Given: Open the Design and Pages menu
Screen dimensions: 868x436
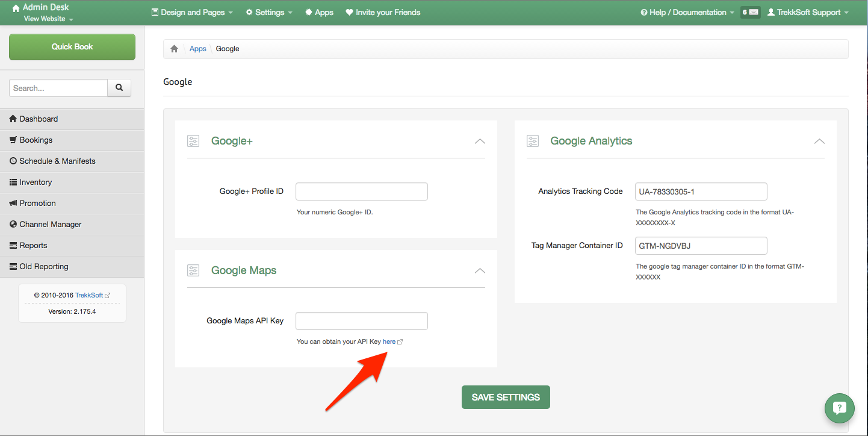Looking at the screenshot, I should pos(191,12).
